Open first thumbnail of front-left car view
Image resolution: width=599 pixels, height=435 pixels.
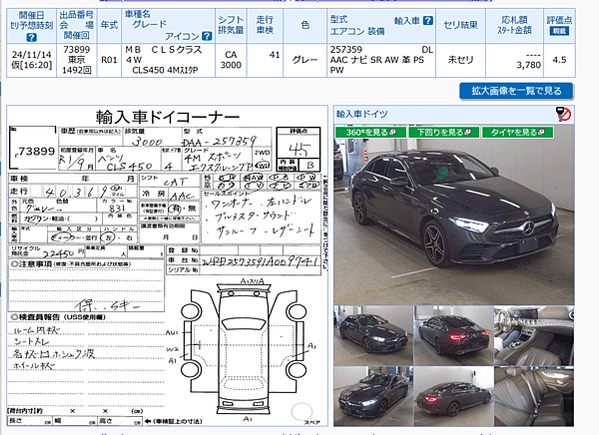point(373,336)
